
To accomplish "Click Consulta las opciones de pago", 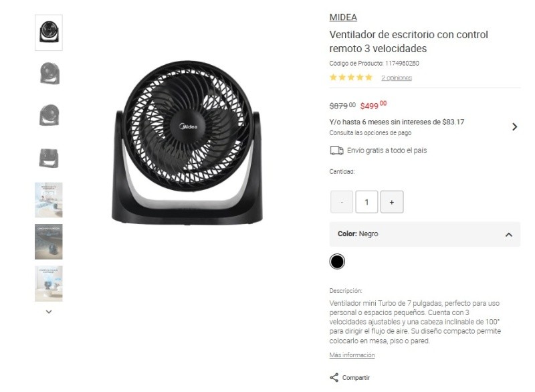I will (370, 132).
